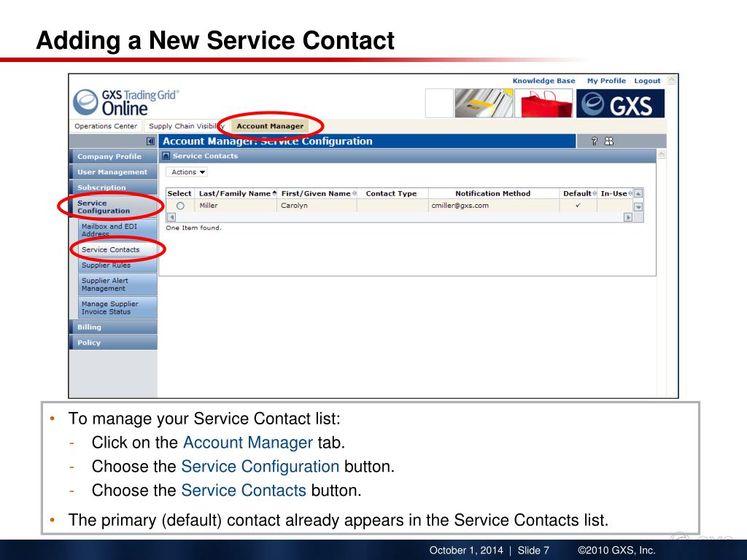Viewport: 747px width, 560px height.
Task: Click the mail envelopes banner image
Action: (484, 104)
